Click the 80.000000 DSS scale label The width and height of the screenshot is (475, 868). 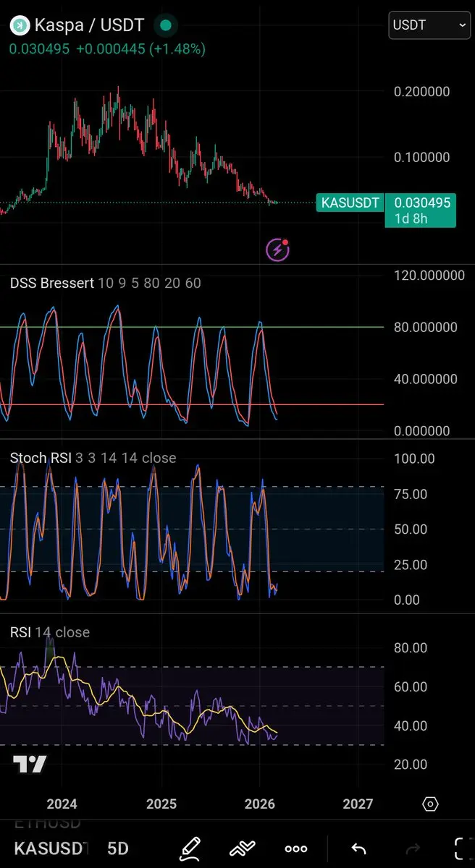click(425, 327)
